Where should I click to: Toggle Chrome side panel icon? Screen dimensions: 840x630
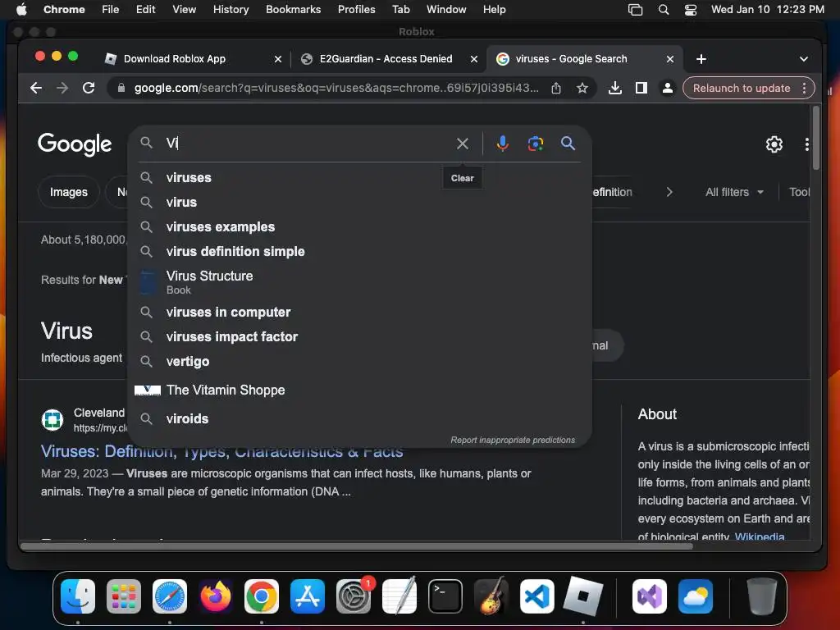tap(641, 88)
